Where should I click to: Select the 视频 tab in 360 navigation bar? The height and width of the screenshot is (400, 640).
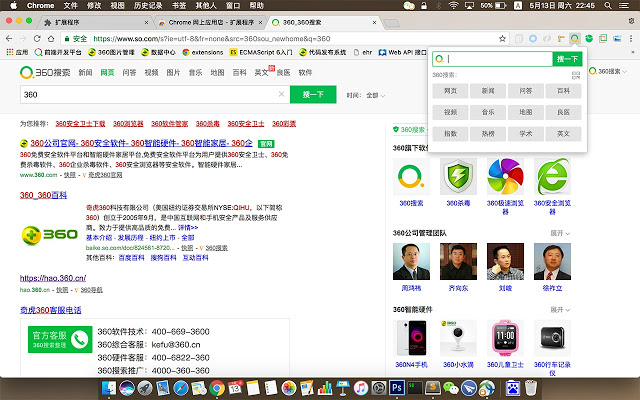pos(151,72)
